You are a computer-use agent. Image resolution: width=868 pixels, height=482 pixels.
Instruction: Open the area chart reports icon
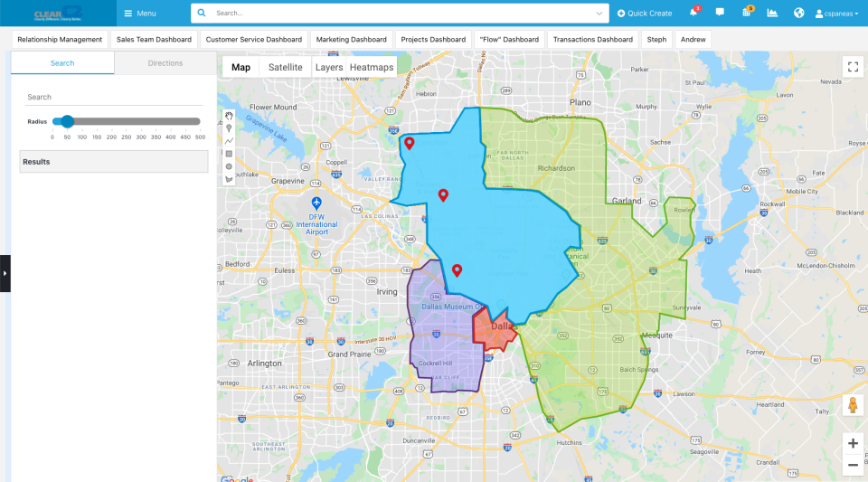point(772,13)
